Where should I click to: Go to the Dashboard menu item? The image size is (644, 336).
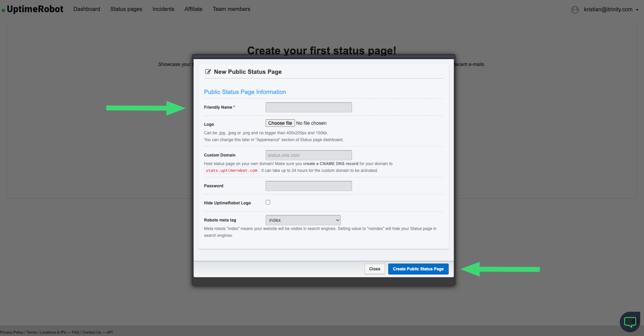(x=87, y=9)
